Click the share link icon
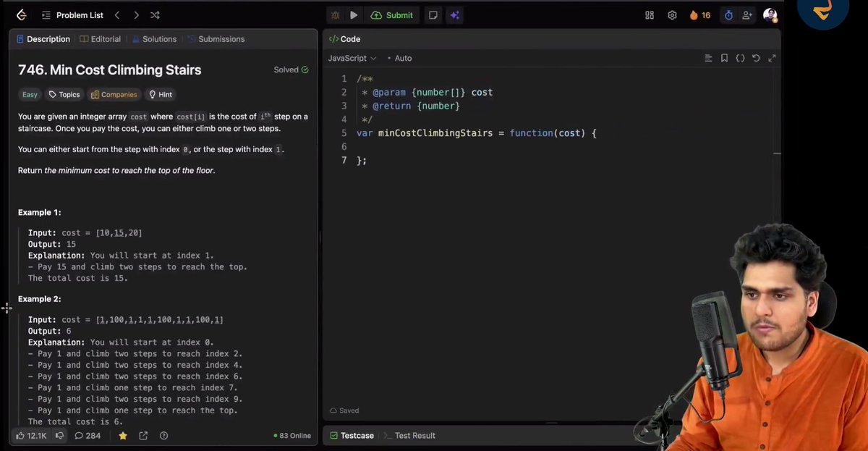The width and height of the screenshot is (868, 451). tap(143, 436)
